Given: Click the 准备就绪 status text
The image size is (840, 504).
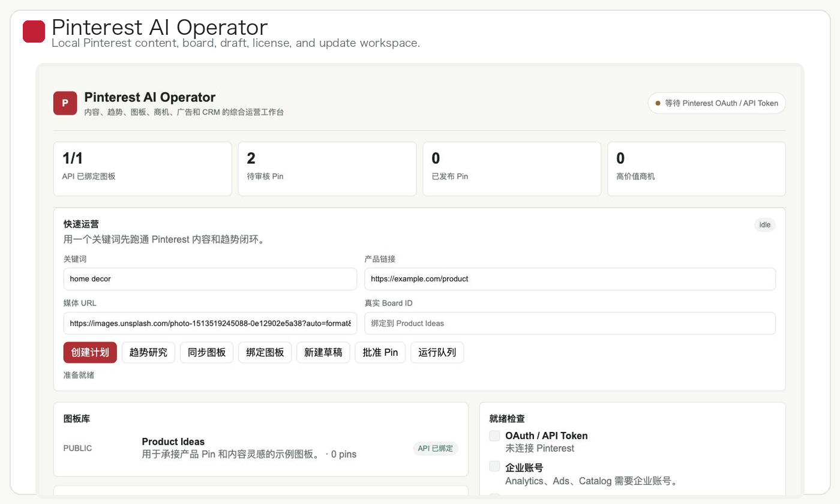Looking at the screenshot, I should 79,375.
